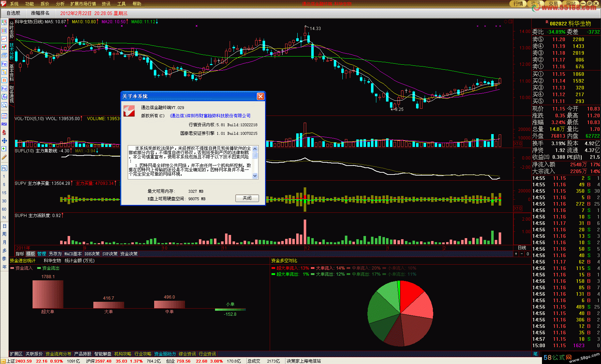601x364 pixels.
Task: Select the 年 yearly period button
Action: pyautogui.click(x=4, y=267)
